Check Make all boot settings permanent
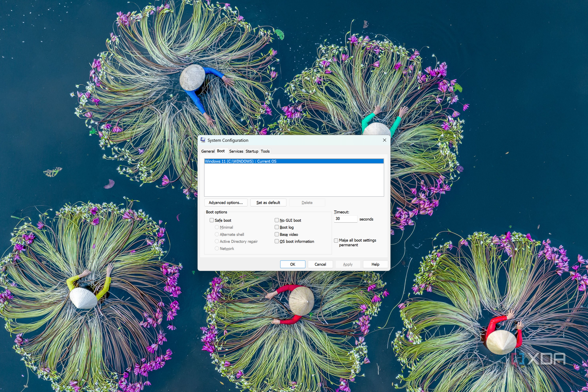Viewport: 588px width, 392px height. coord(336,241)
